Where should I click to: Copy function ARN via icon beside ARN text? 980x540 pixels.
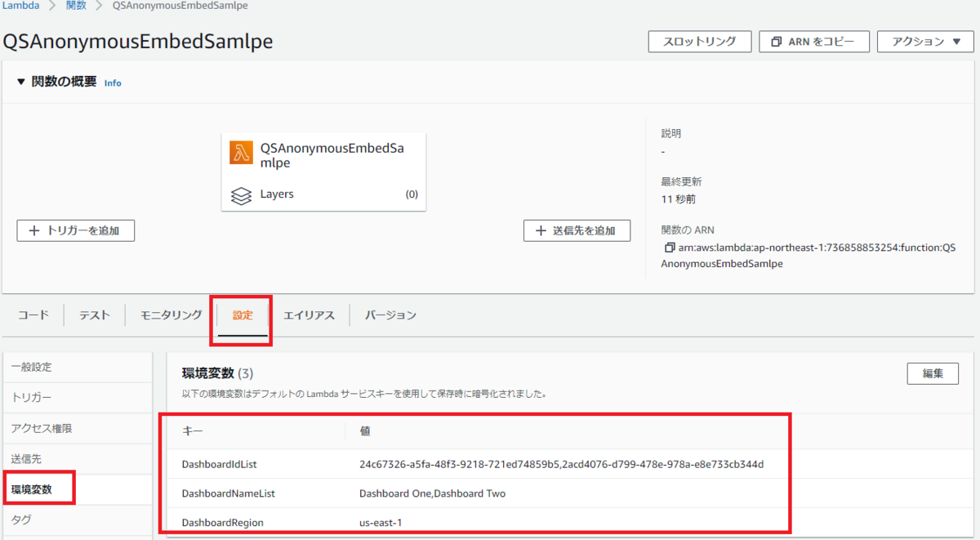click(670, 248)
